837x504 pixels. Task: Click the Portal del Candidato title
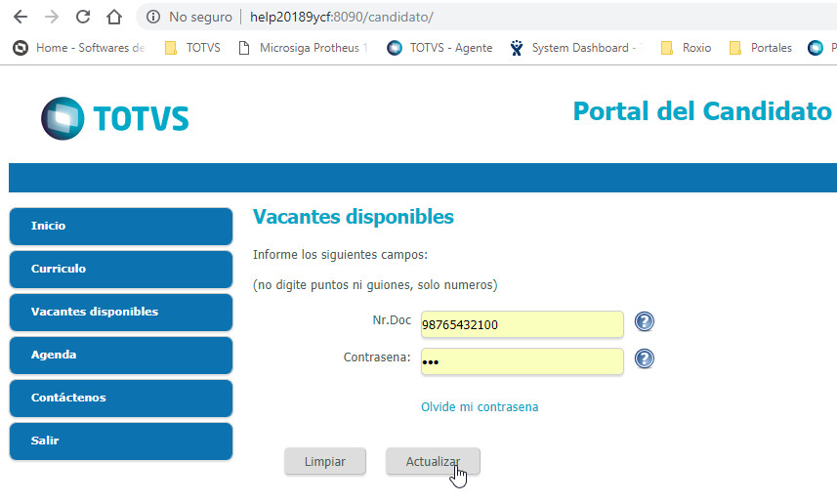tap(702, 111)
